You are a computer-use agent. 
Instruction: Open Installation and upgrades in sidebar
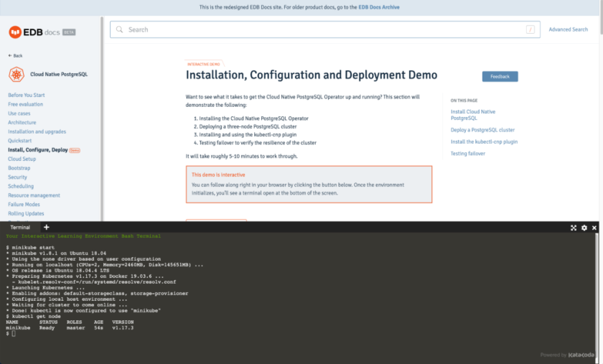click(x=37, y=131)
